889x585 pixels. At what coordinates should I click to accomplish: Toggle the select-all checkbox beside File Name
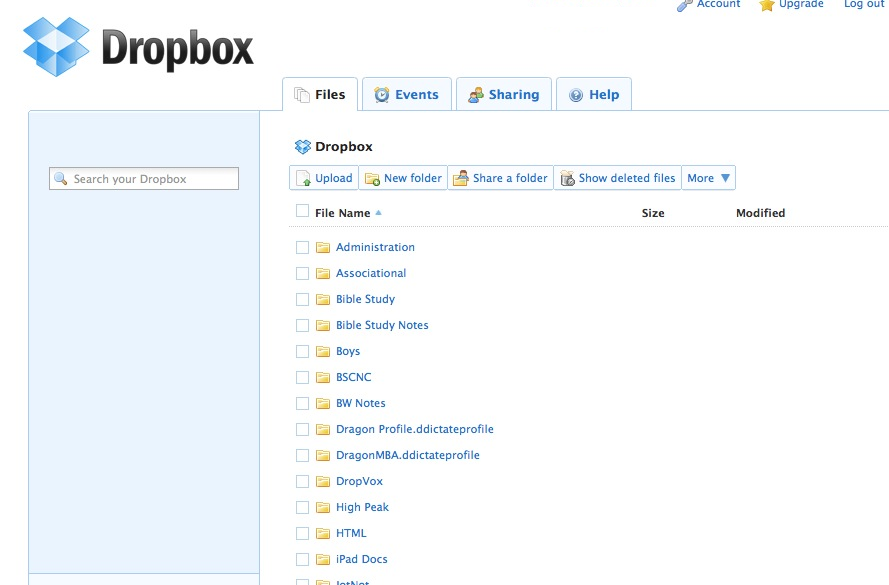(302, 211)
